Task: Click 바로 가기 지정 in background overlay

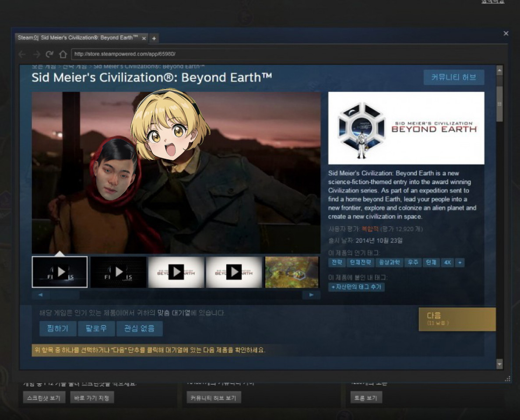Action: [x=92, y=397]
